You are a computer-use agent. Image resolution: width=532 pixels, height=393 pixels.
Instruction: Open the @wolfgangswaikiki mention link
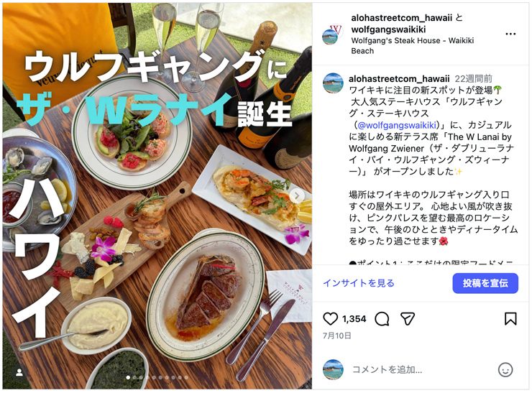[x=397, y=125]
